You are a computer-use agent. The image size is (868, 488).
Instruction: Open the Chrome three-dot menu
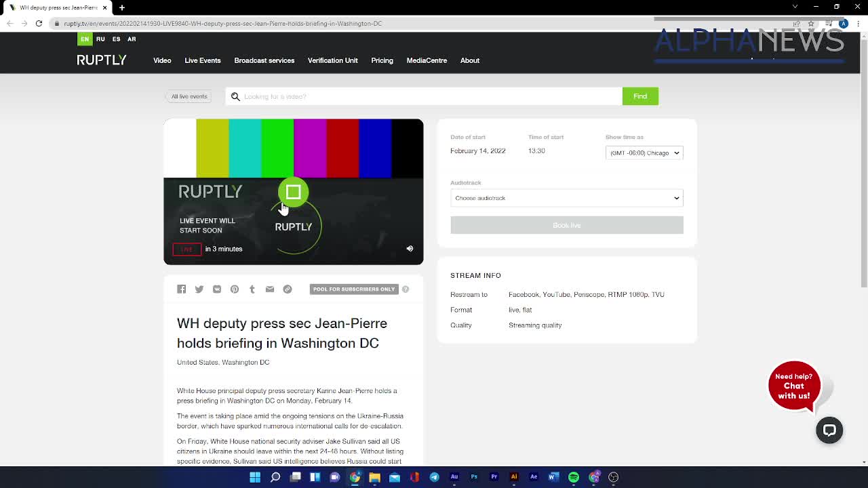[x=858, y=24]
